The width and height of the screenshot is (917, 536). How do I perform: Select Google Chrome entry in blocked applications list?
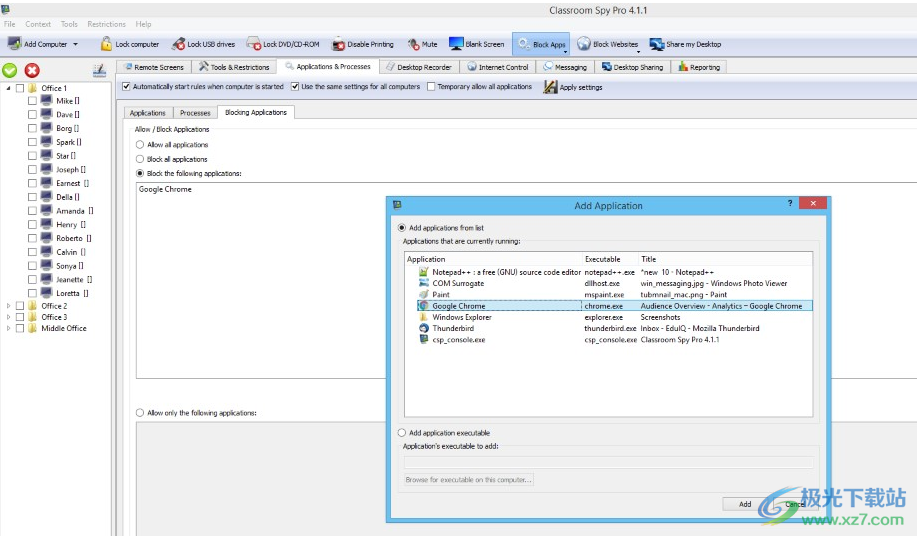166,189
